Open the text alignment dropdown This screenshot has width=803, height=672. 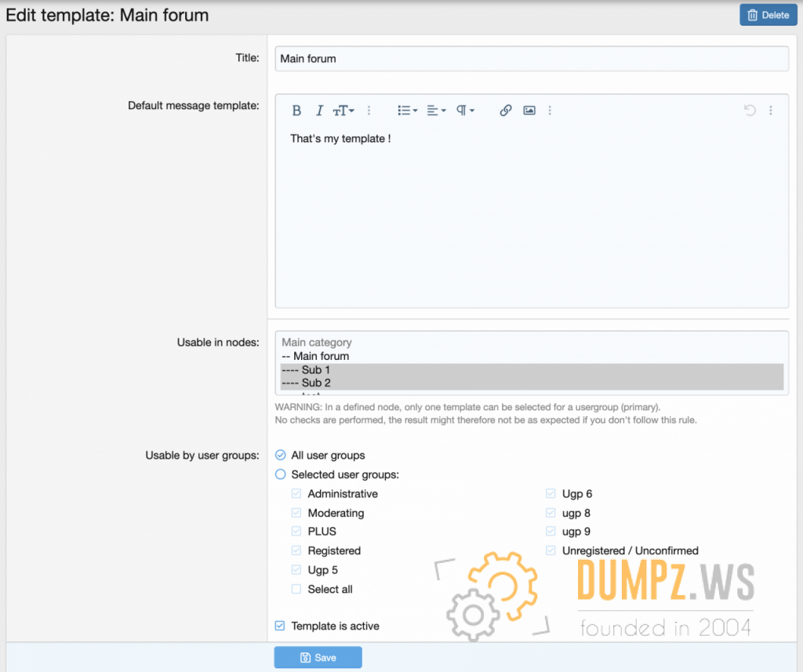(x=436, y=111)
